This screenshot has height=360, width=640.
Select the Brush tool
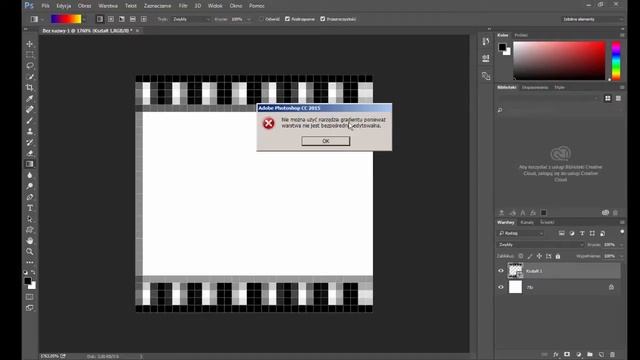(x=30, y=120)
